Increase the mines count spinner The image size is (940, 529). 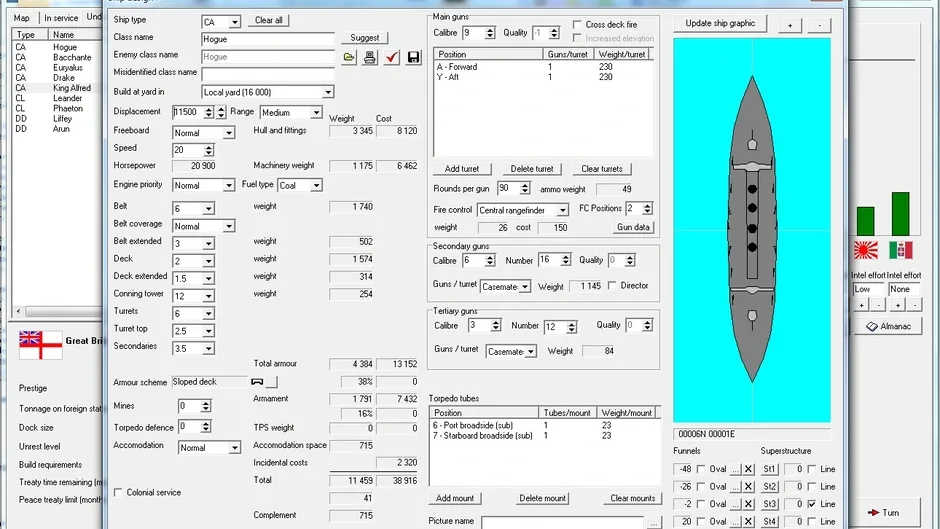(x=206, y=403)
